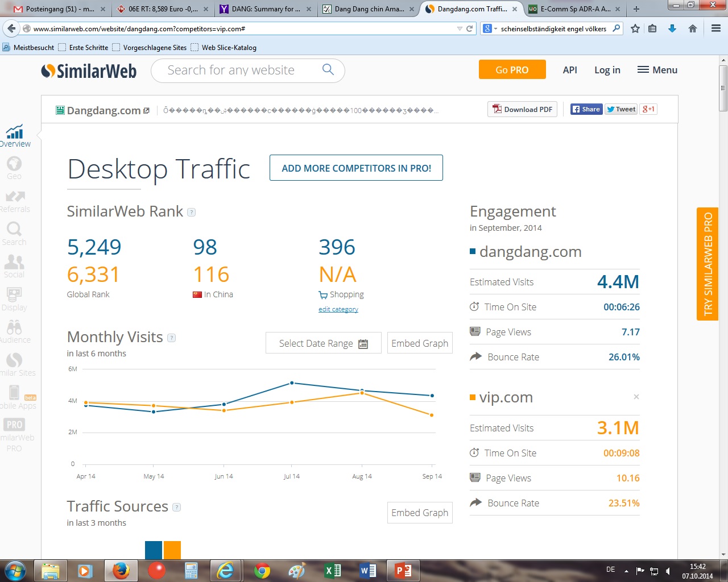The width and height of the screenshot is (728, 582).
Task: Switch to the DANG: Summary browser tab
Action: [x=265, y=9]
